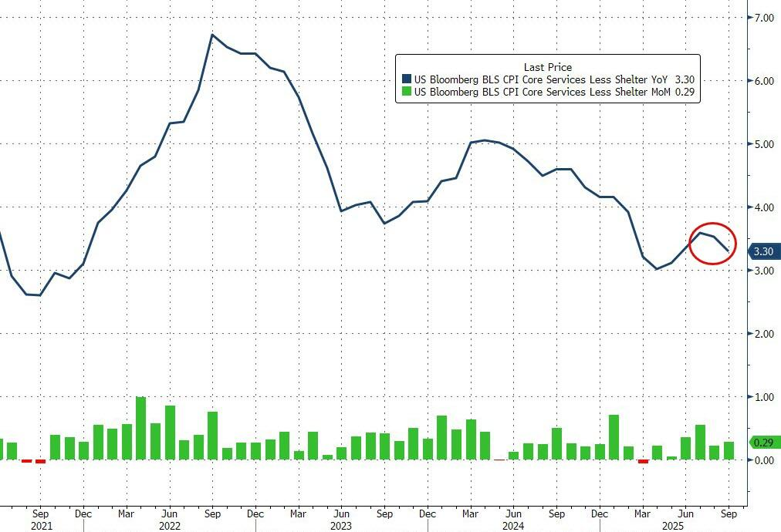The image size is (781, 532).
Task: Click the 'Last Price' legend title
Action: (547, 67)
